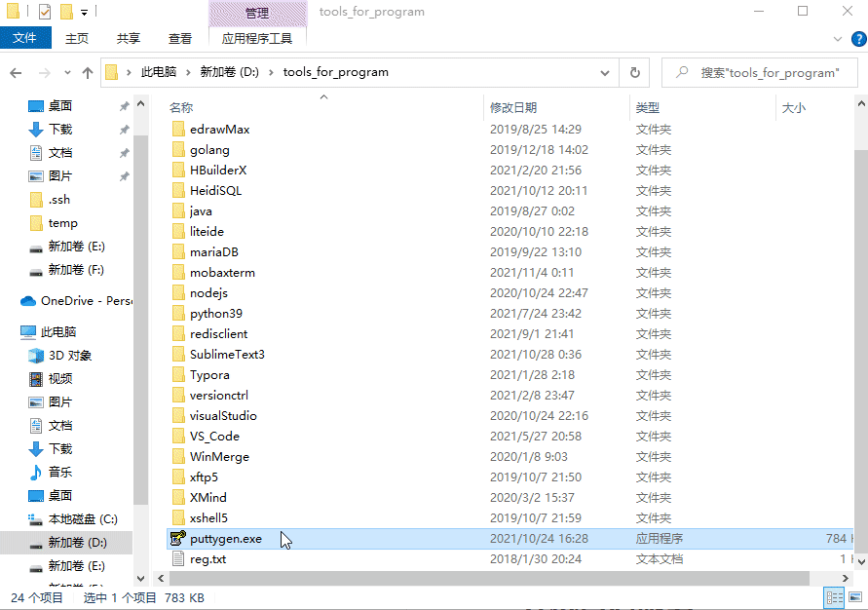The height and width of the screenshot is (610, 868).
Task: Open temp folder in quick access
Action: point(54,223)
